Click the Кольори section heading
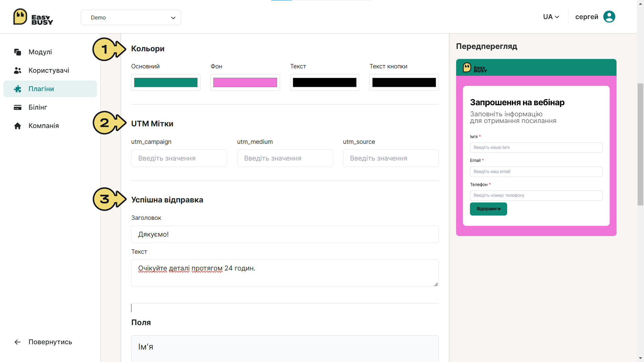The image size is (644, 362). click(x=148, y=49)
